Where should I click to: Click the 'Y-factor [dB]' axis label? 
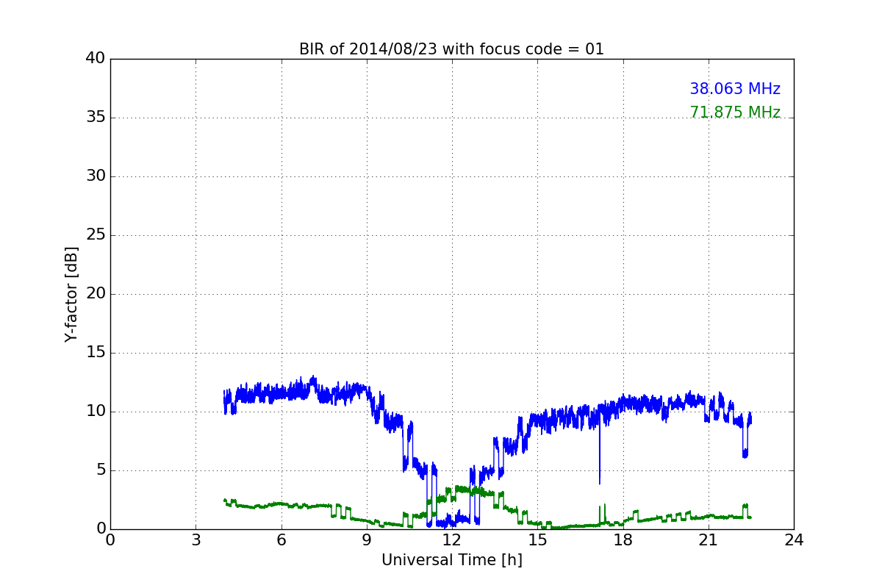[x=71, y=294]
